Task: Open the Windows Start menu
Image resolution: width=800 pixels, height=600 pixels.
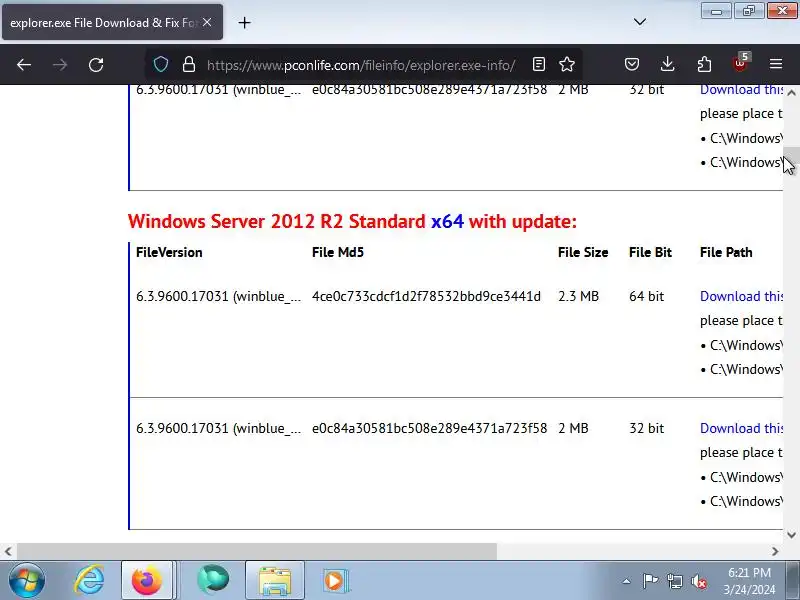Action: [27, 581]
